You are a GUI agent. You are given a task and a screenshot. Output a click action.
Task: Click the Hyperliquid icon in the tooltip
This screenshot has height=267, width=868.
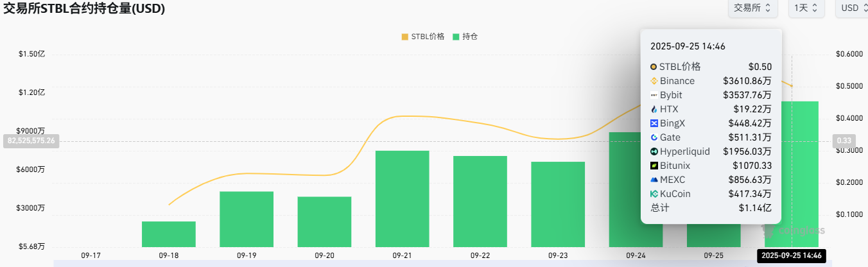(654, 151)
